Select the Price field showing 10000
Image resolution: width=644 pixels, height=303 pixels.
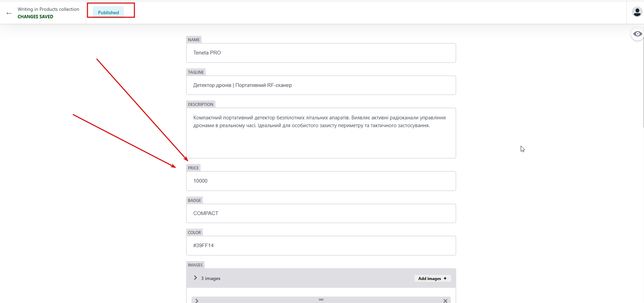click(321, 181)
